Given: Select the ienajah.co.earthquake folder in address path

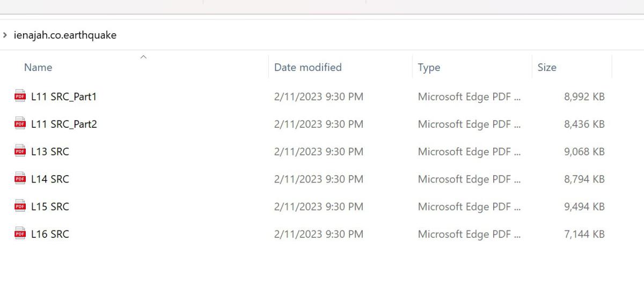Looking at the screenshot, I should tap(65, 35).
